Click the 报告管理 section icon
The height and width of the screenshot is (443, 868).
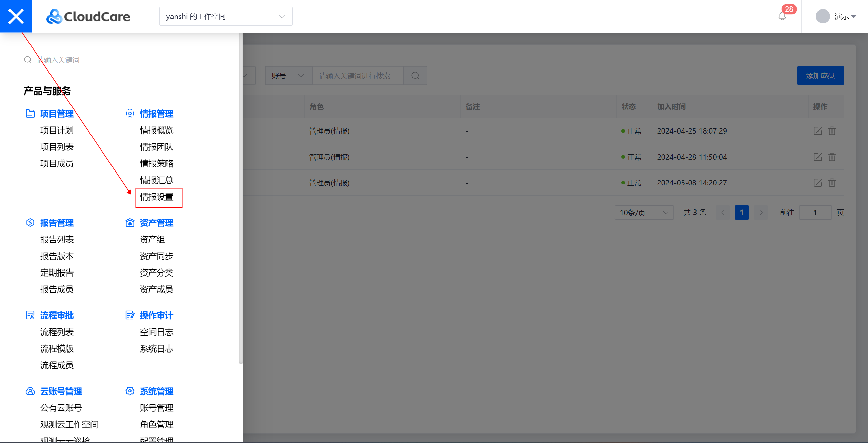[x=30, y=223]
